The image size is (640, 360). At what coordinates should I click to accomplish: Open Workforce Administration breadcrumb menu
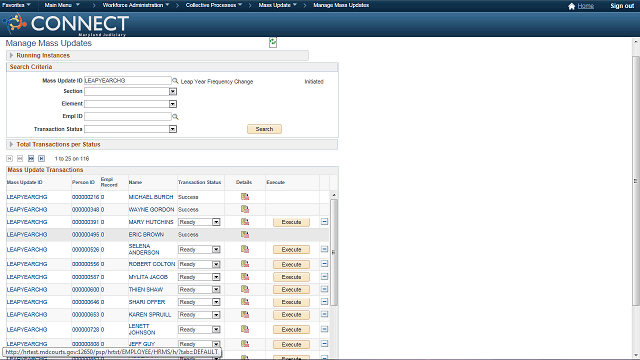click(136, 5)
